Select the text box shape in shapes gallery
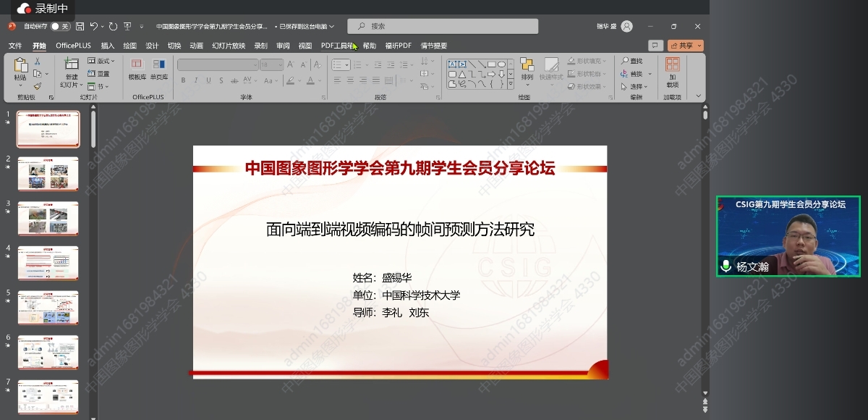Image resolution: width=868 pixels, height=420 pixels. [453, 64]
